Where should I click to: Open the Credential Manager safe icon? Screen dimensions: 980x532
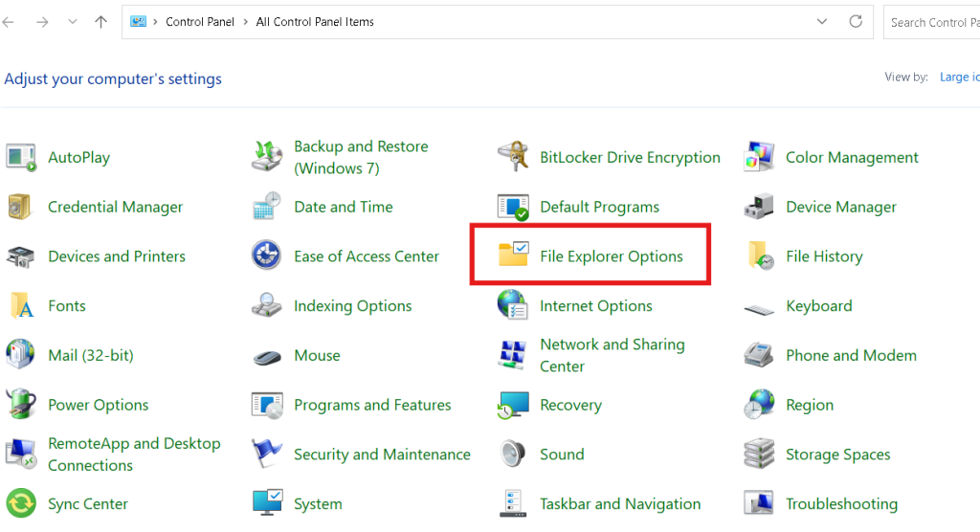point(21,207)
